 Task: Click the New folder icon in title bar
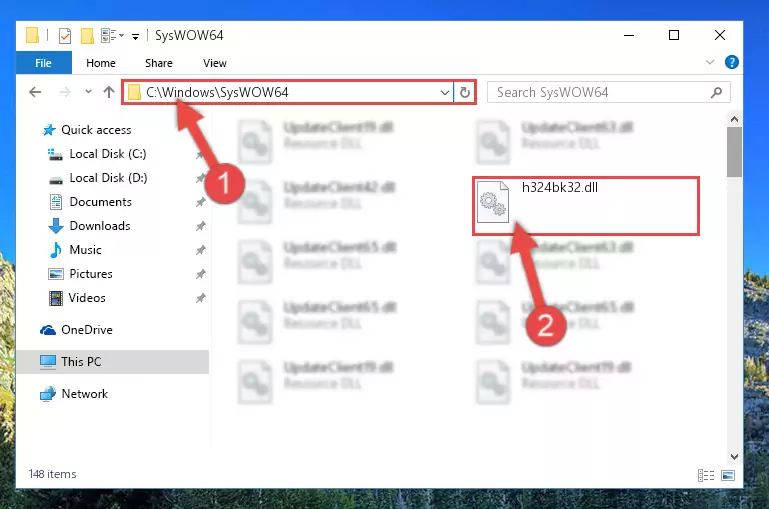[87, 36]
